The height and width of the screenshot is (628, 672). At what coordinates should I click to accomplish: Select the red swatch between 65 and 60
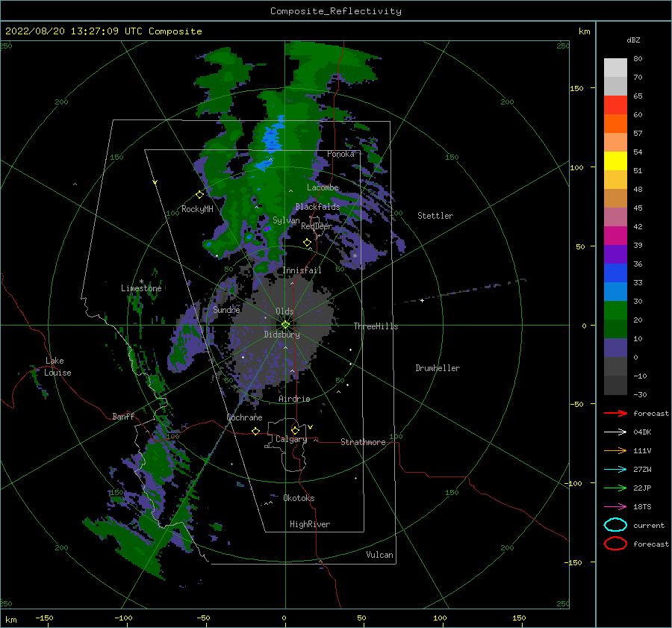pos(615,105)
